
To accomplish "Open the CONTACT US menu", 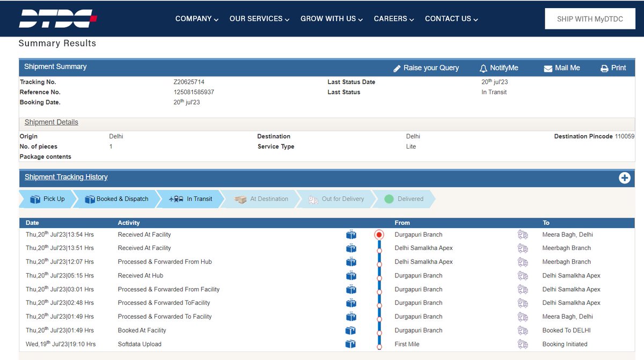I will 451,19.
